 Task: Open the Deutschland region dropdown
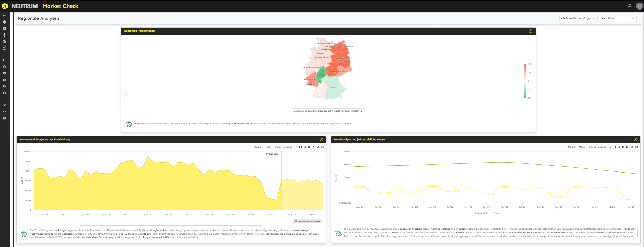click(x=617, y=18)
